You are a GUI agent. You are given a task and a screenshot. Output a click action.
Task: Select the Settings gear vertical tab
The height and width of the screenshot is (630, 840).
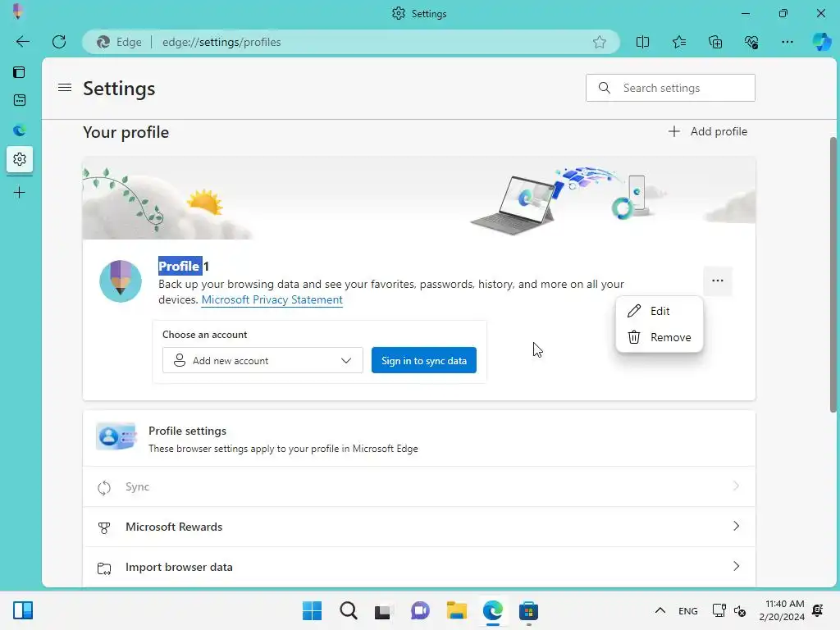20,159
